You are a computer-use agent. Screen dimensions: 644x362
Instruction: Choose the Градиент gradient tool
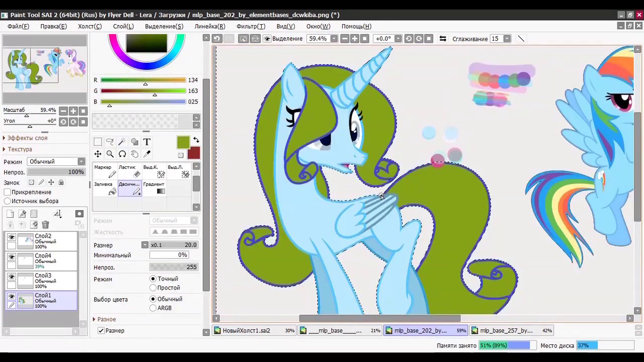coord(153,188)
